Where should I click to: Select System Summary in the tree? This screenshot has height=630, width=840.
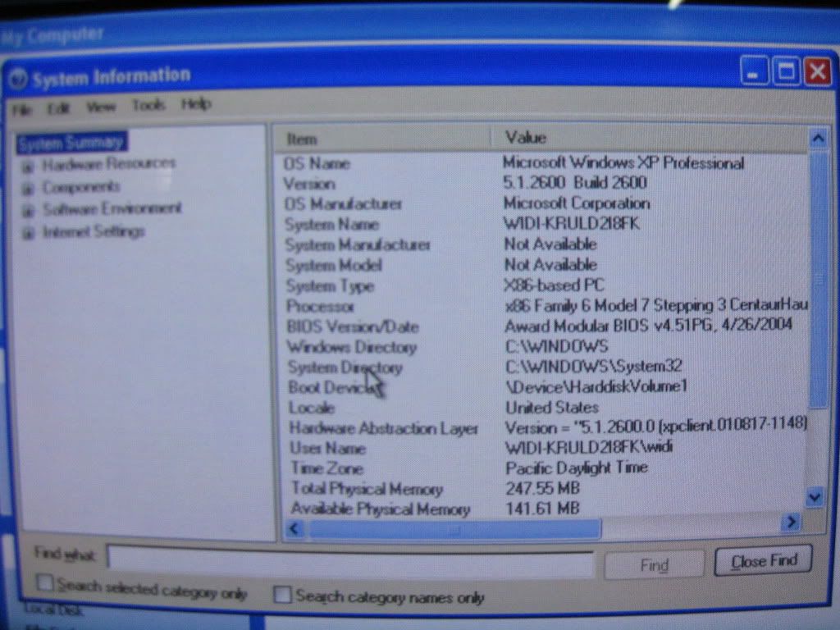[72, 143]
